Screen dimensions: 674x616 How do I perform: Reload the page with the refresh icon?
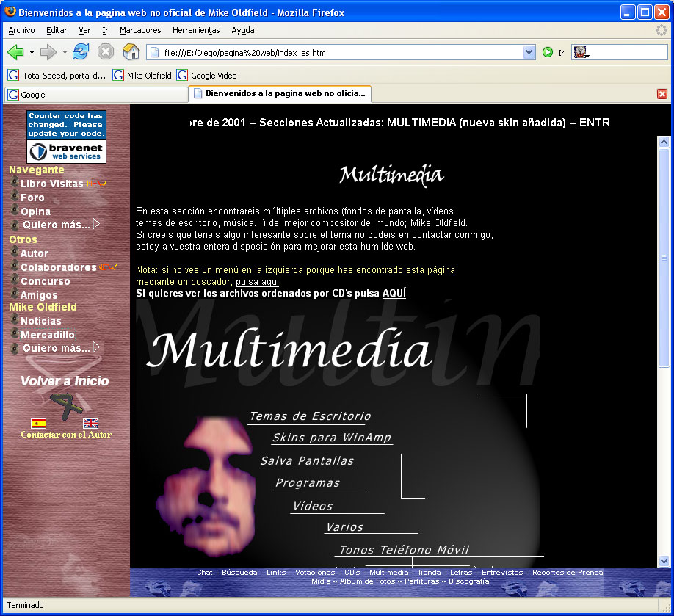[x=81, y=52]
